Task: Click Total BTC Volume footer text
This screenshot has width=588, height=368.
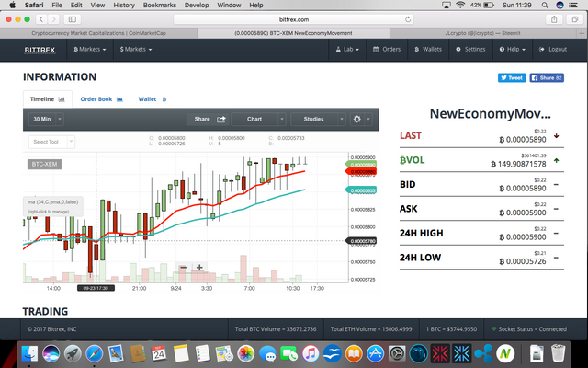Action: (x=276, y=329)
